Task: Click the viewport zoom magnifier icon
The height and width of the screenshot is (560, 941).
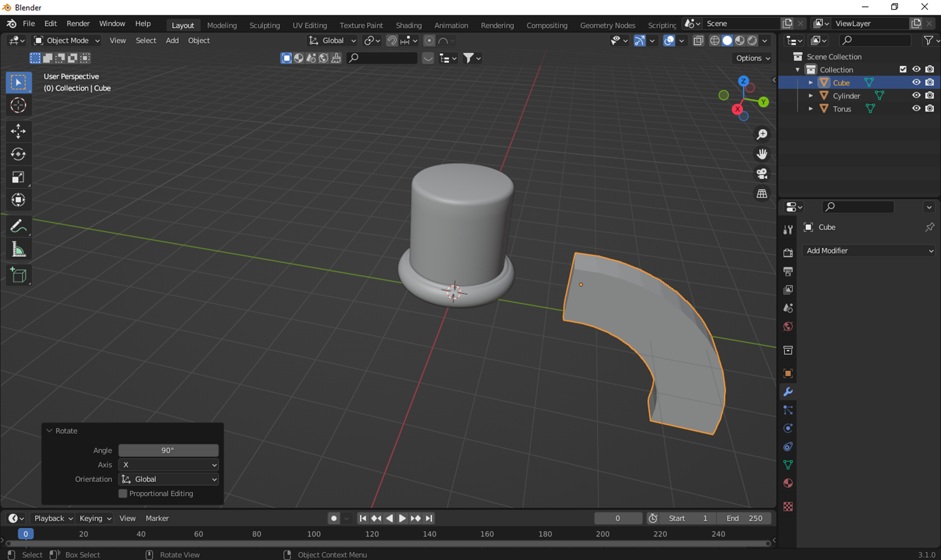Action: (762, 134)
